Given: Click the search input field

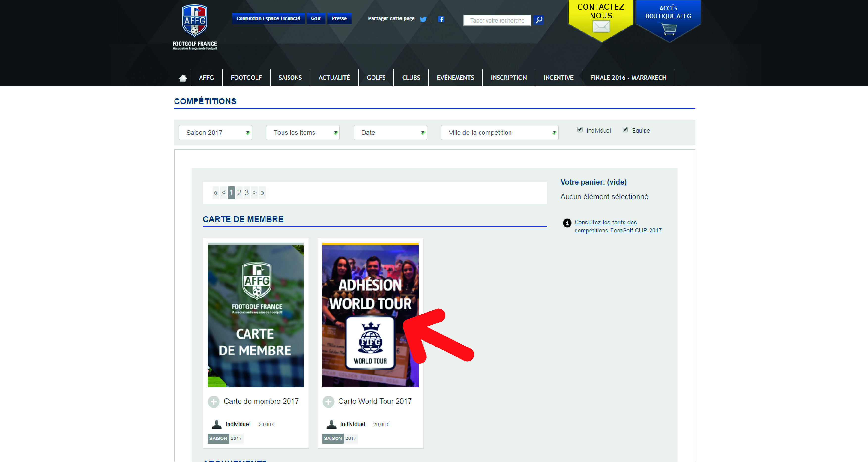Looking at the screenshot, I should [x=497, y=20].
